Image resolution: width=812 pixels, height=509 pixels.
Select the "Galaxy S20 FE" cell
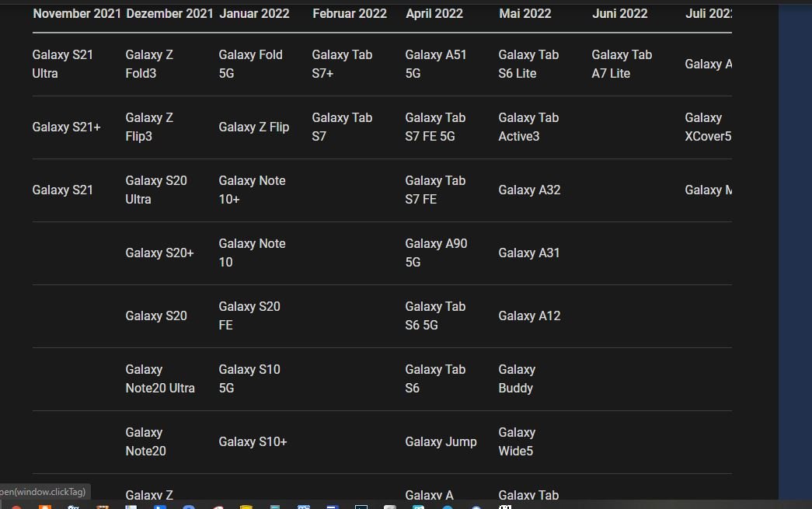click(249, 316)
